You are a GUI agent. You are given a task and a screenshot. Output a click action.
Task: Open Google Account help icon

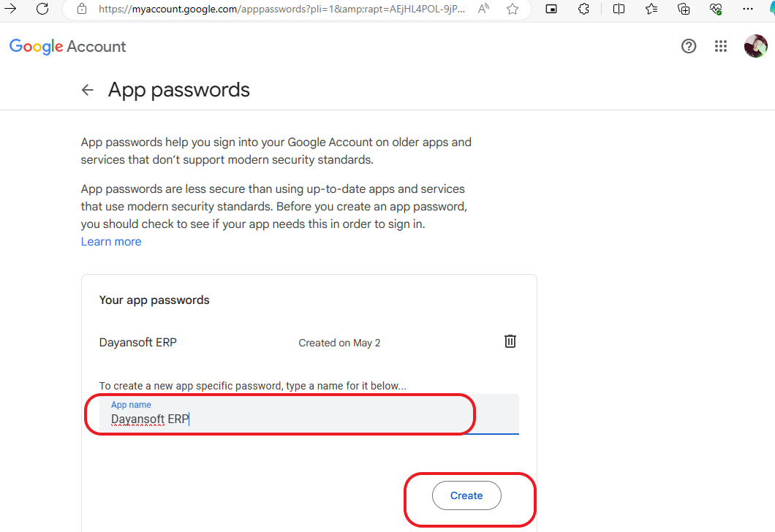pos(689,46)
